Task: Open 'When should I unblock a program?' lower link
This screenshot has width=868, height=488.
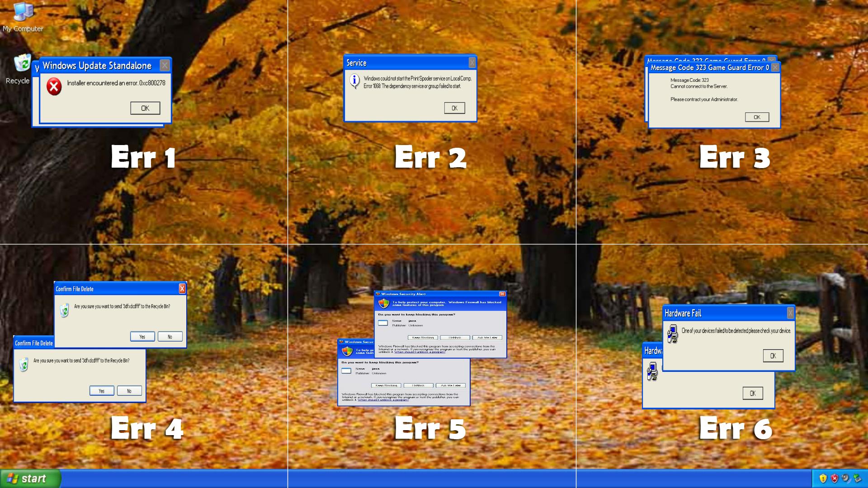Action: 383,400
